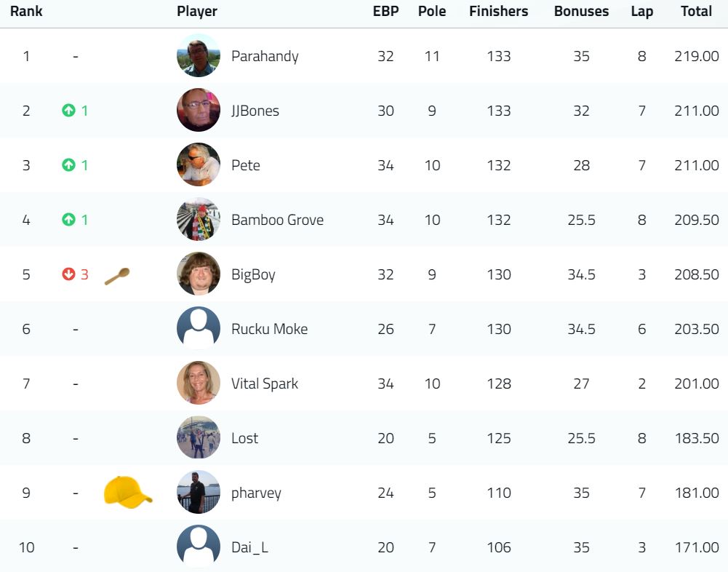Open Rucku Moke's default avatar icon
This screenshot has height=572, width=728.
[x=199, y=328]
